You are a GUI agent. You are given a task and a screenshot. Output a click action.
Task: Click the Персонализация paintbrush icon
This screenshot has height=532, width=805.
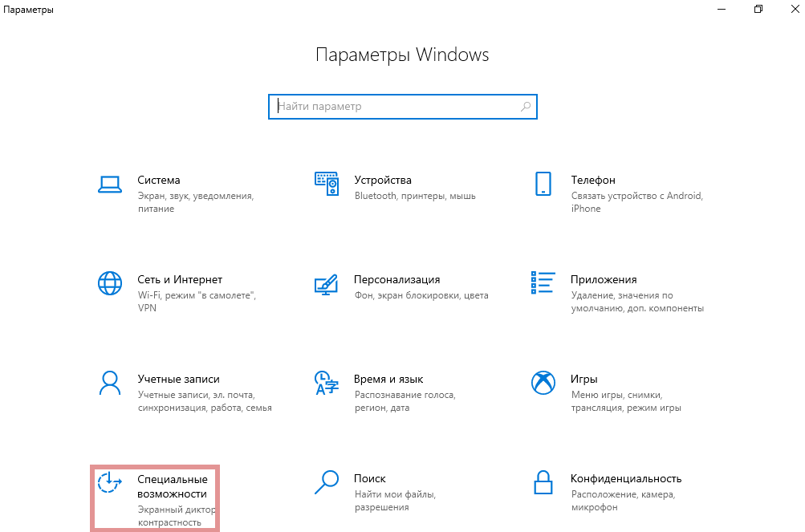327,285
